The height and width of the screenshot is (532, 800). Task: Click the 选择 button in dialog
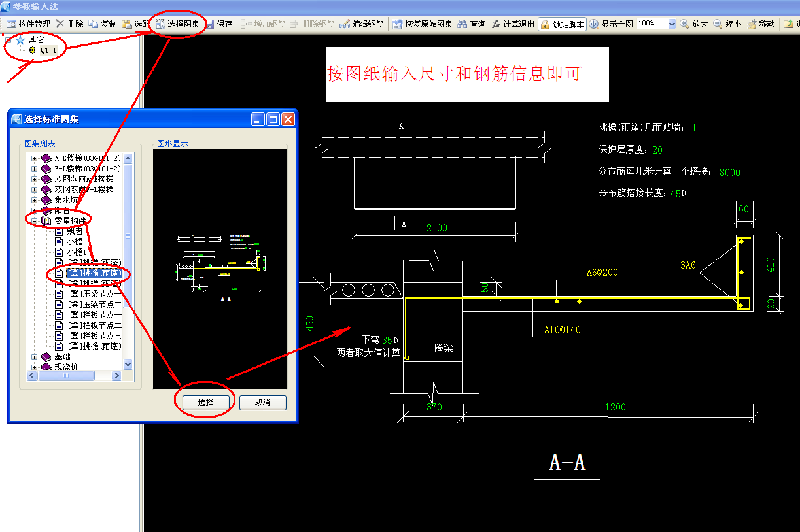click(x=206, y=403)
